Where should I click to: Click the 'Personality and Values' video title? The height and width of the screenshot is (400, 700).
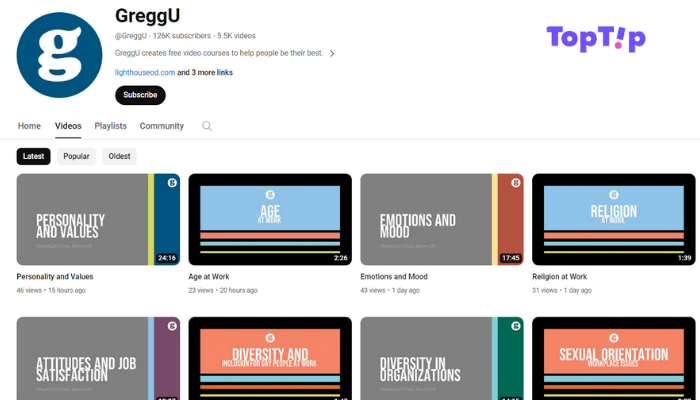pos(55,277)
